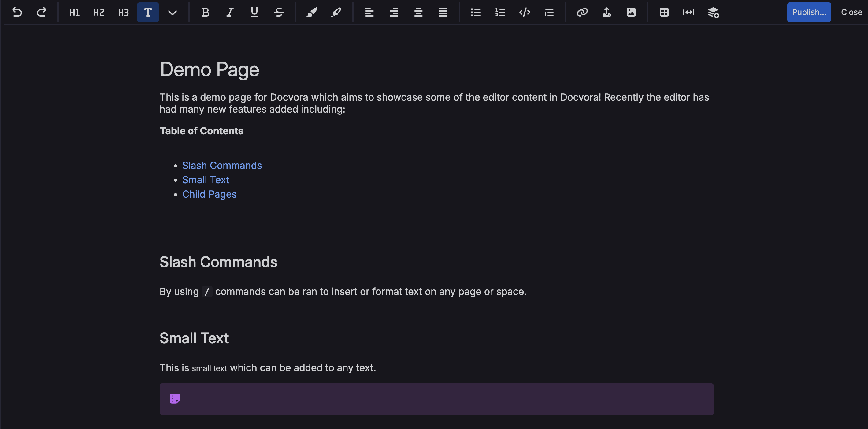Undo the last edit
Image resolution: width=868 pixels, height=429 pixels.
pos(17,13)
